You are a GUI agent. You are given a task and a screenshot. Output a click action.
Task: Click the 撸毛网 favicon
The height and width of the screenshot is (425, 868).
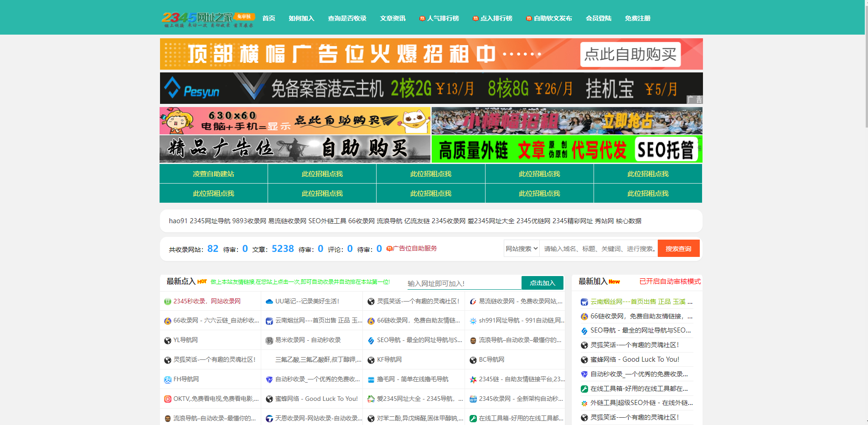pos(371,380)
